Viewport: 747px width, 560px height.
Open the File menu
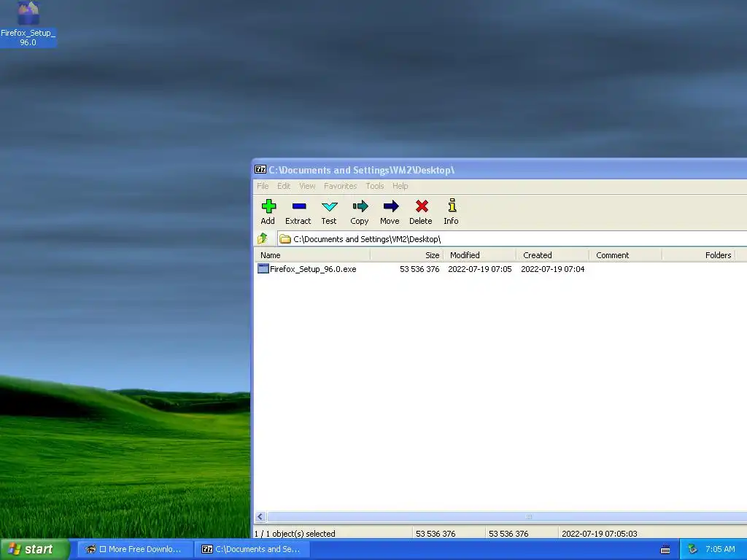point(263,186)
